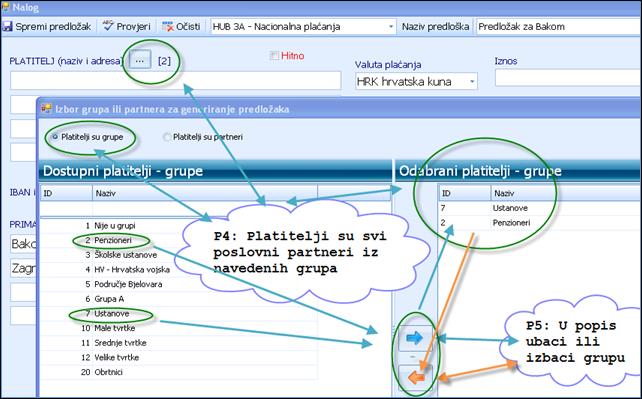Click the Nalog window title icon

point(5,7)
